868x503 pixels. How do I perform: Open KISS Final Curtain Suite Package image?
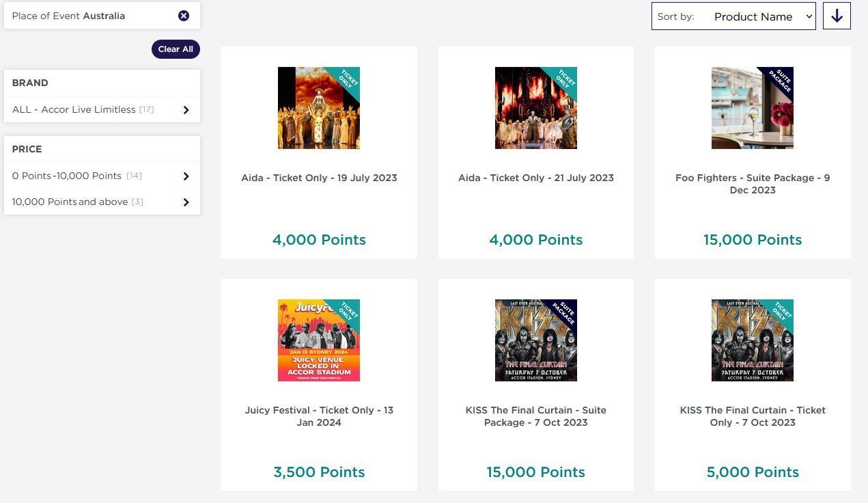pos(536,340)
